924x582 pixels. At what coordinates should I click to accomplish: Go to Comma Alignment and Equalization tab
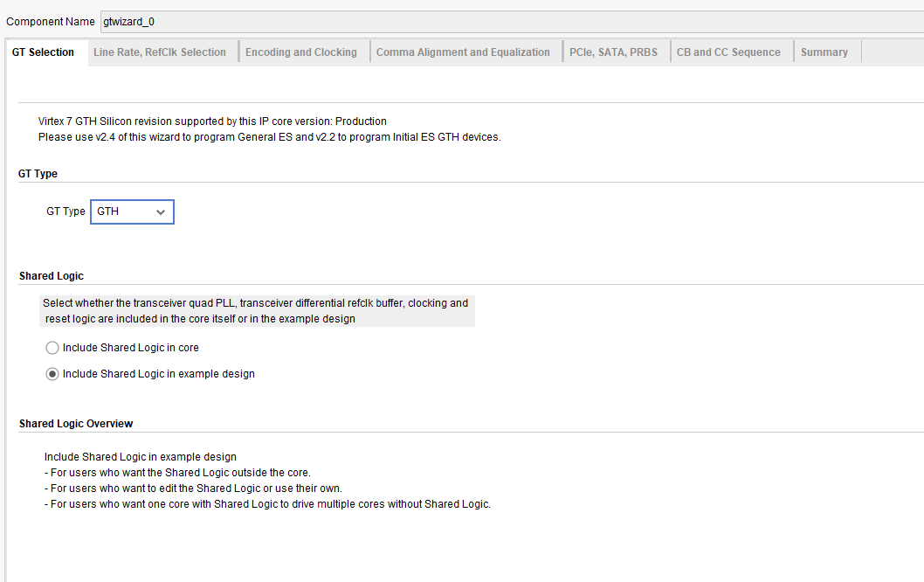[463, 52]
